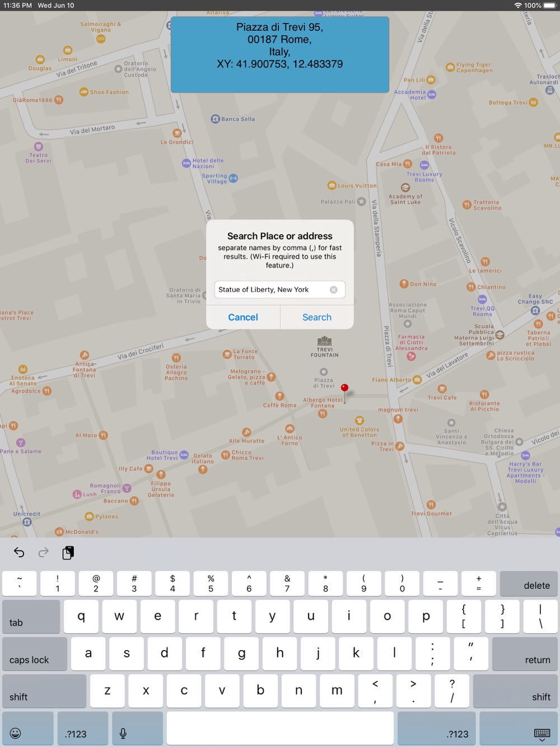Tap the tab key

pyautogui.click(x=31, y=617)
